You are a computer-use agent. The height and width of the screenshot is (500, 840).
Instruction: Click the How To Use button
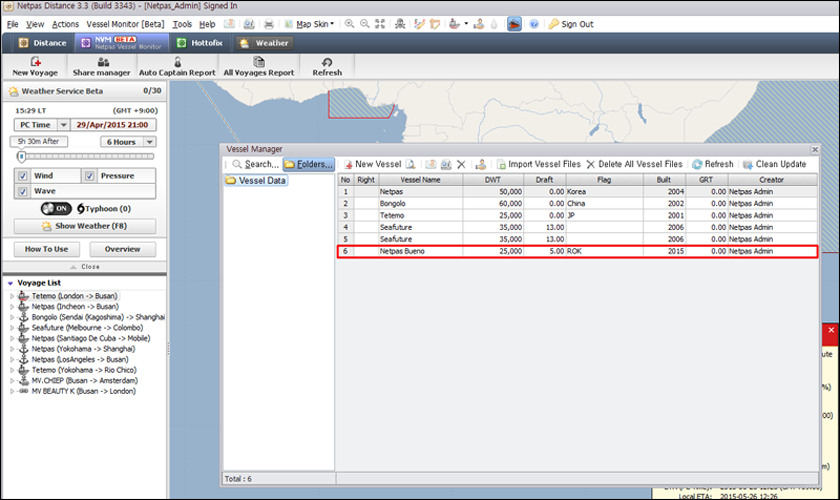pyautogui.click(x=47, y=249)
